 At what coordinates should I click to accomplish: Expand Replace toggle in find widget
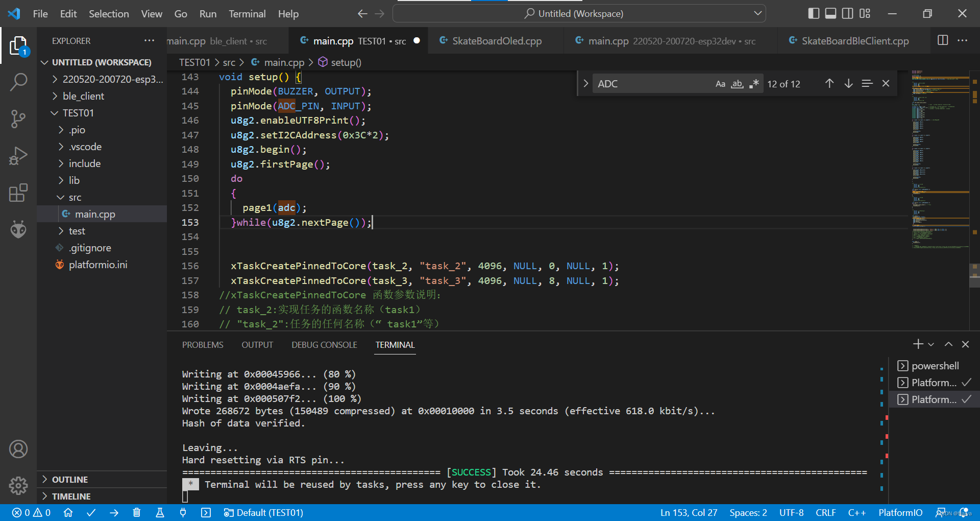(x=585, y=83)
